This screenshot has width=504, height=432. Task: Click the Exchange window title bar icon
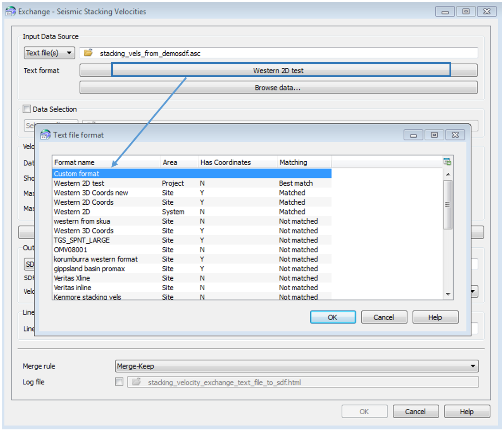11,12
